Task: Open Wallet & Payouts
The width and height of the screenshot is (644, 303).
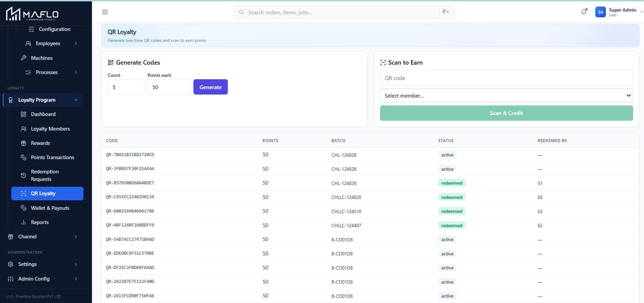Action: (50, 208)
